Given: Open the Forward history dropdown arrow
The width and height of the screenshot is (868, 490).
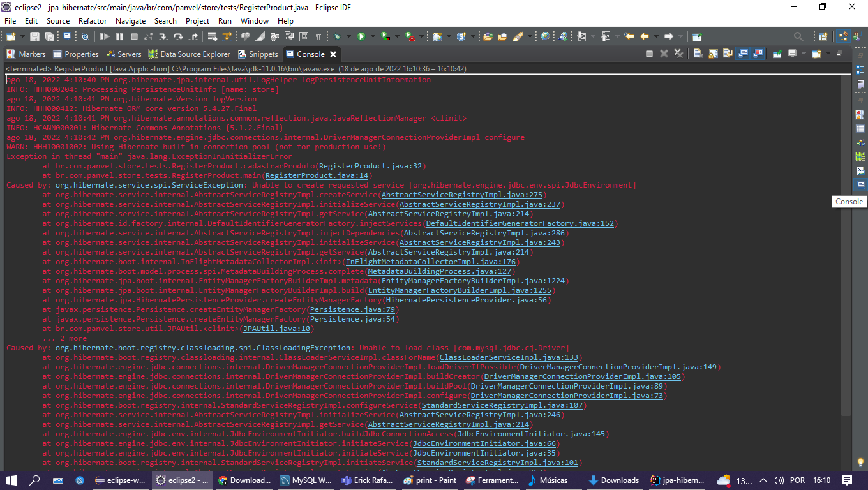Looking at the screenshot, I should (x=680, y=36).
